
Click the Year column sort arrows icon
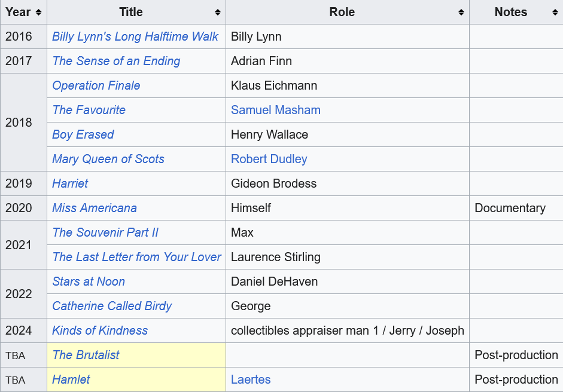39,13
